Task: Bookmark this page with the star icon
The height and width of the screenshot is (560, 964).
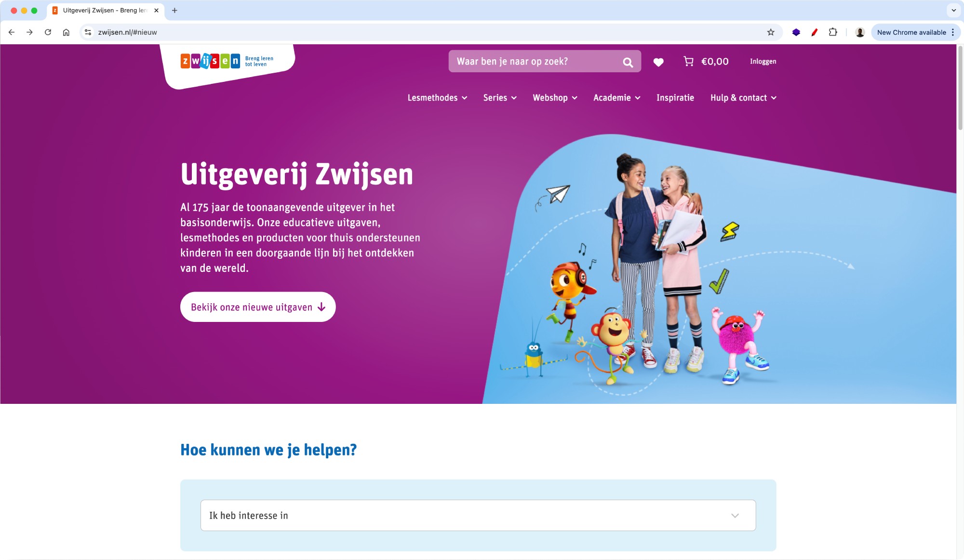Action: point(771,32)
